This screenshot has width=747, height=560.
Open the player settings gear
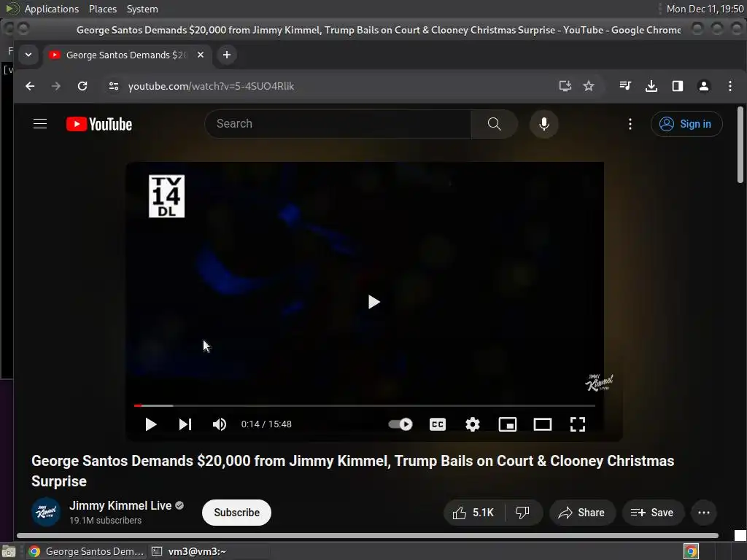click(x=472, y=424)
